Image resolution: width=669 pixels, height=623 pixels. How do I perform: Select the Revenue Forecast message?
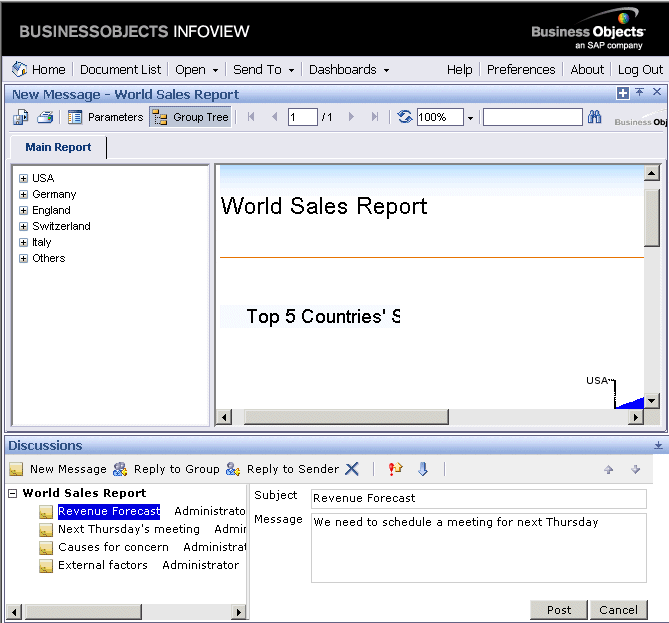point(109,511)
